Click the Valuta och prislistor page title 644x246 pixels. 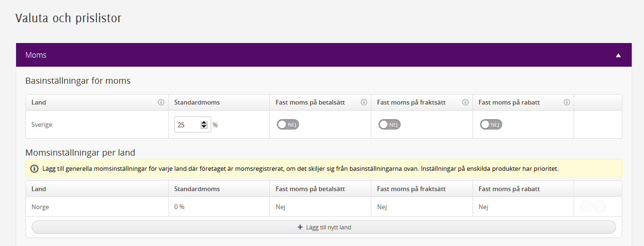(x=69, y=18)
